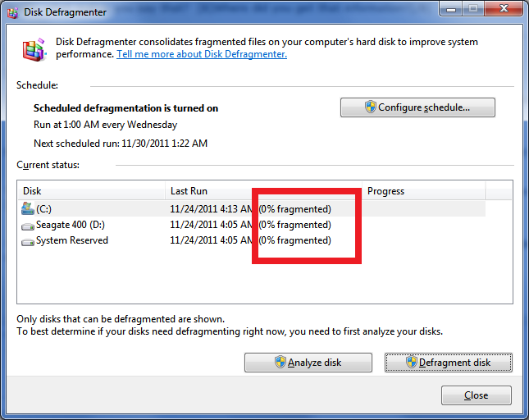Click 'Run at 1:00 AM every Wednesday' text
The height and width of the screenshot is (420, 529).
pyautogui.click(x=105, y=125)
